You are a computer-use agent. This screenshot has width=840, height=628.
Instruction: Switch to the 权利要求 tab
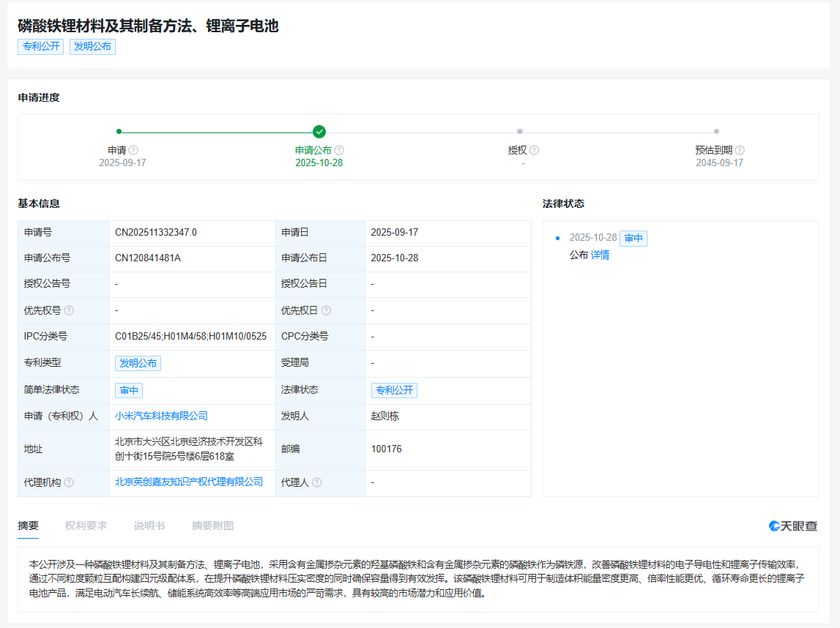[x=86, y=526]
